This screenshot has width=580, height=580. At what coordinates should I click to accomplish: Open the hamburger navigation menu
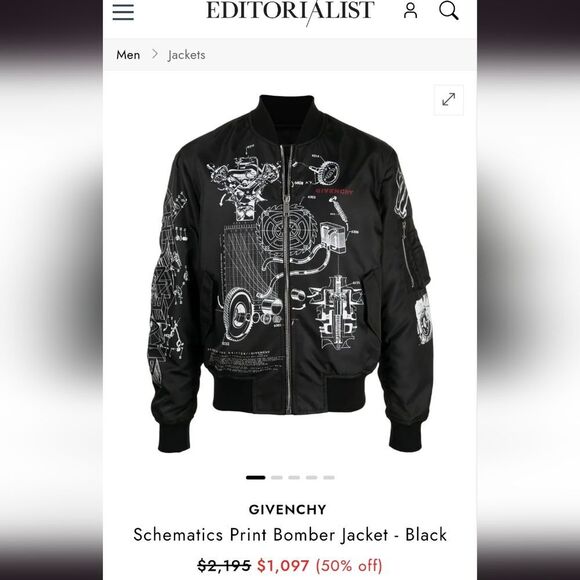[123, 12]
